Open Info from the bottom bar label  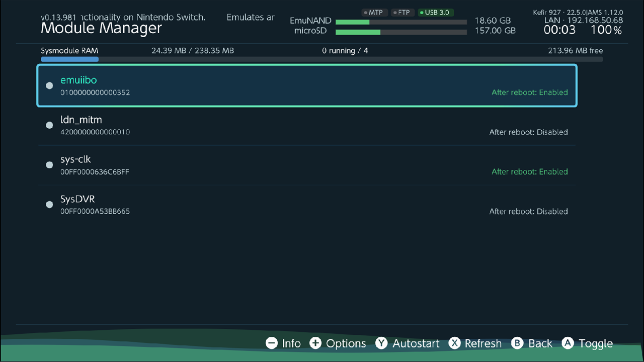coord(291,343)
